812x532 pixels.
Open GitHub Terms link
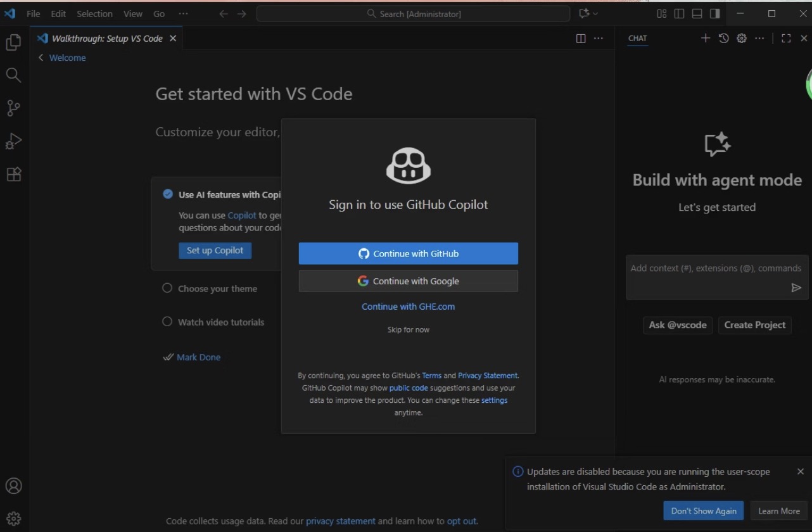point(431,376)
